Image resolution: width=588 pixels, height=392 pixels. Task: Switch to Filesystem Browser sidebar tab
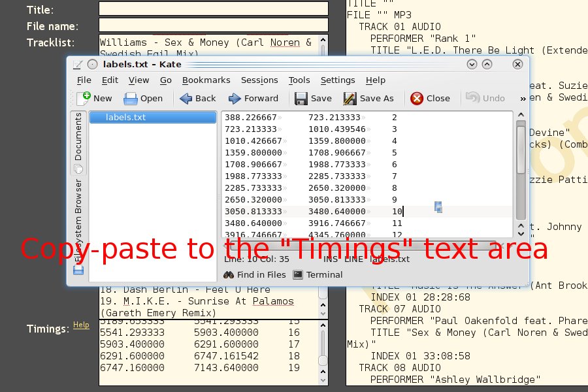(78, 227)
